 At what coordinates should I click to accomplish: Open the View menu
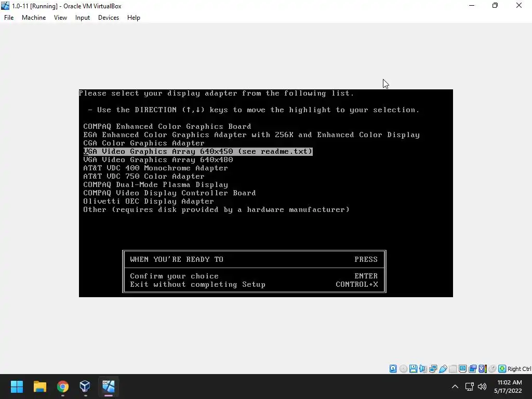tap(60, 18)
